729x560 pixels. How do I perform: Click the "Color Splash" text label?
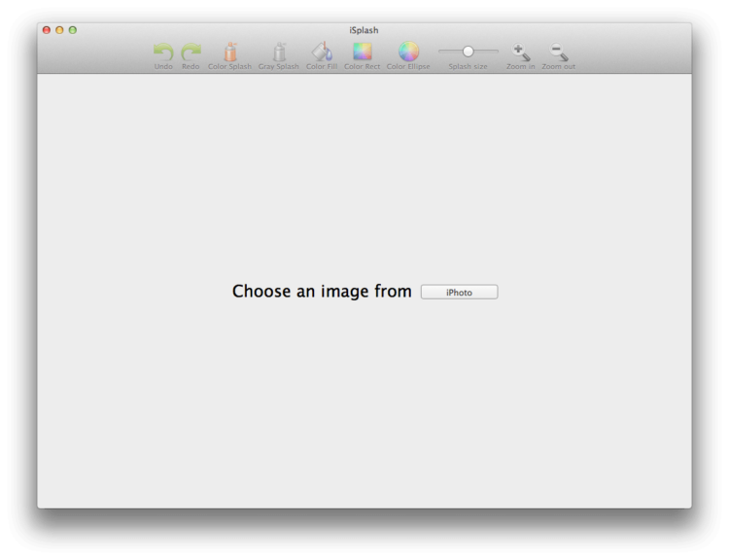(x=230, y=66)
